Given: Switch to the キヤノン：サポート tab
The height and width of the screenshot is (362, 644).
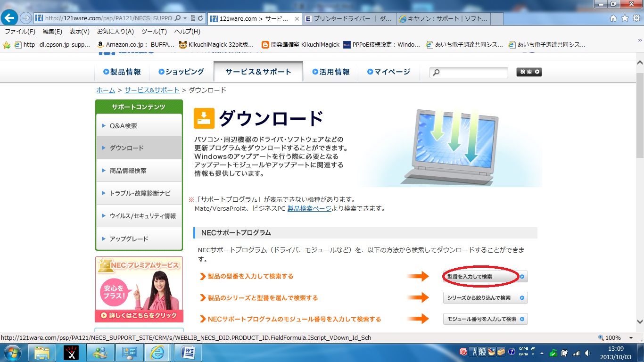Looking at the screenshot, I should click(443, 19).
